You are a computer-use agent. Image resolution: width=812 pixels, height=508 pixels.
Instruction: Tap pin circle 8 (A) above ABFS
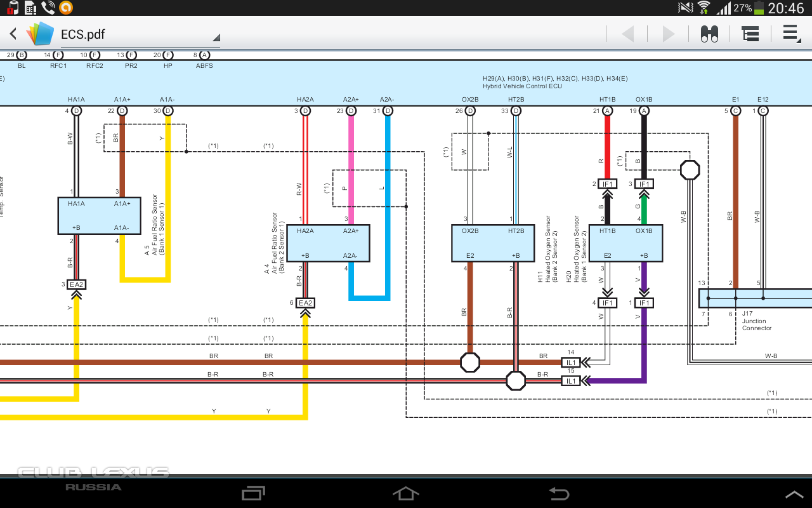204,55
